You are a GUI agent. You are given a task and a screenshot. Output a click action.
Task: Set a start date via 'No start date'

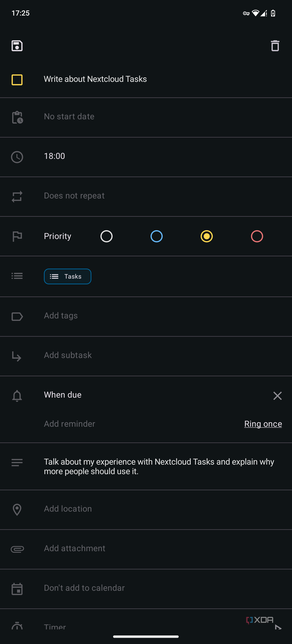pyautogui.click(x=69, y=116)
